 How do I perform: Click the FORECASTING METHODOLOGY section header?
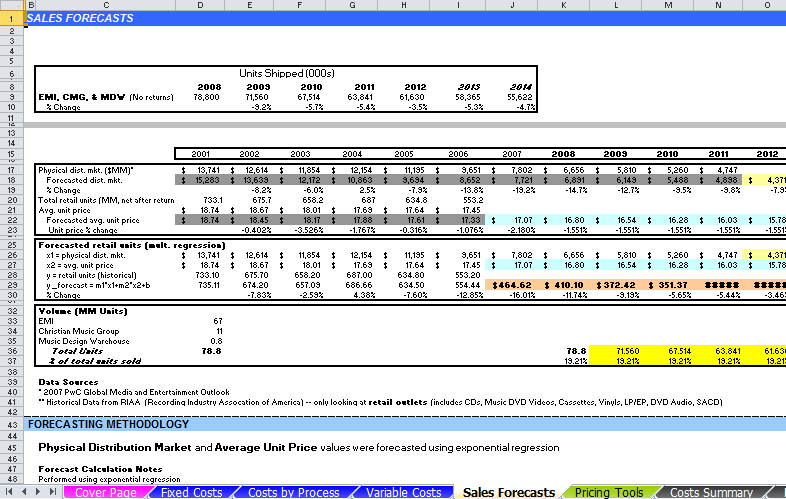coord(108,424)
